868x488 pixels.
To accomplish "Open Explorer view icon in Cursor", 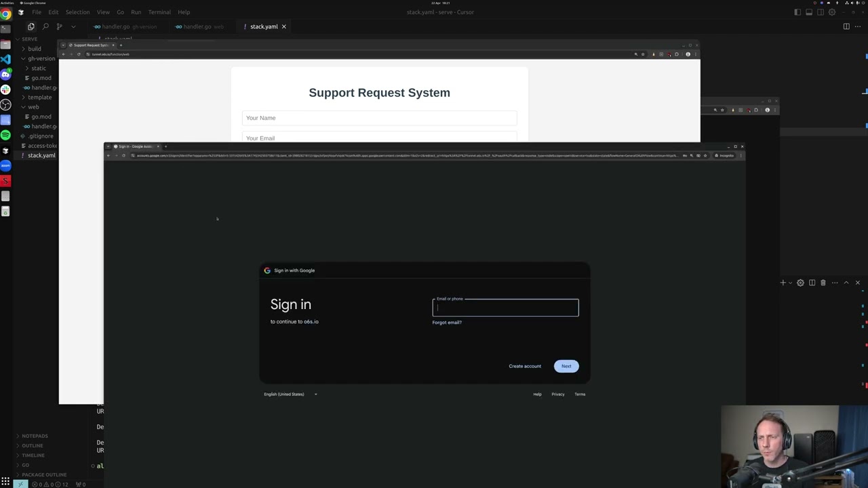I will 31,26.
